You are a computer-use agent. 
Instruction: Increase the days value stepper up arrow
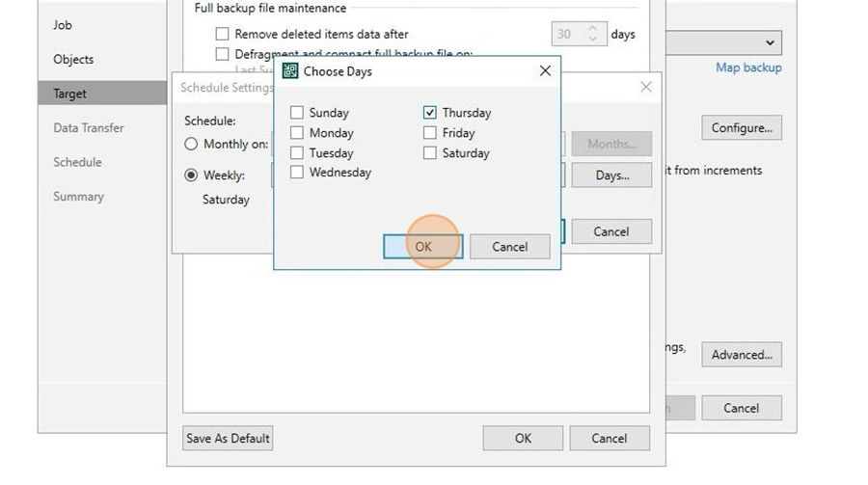point(593,28)
